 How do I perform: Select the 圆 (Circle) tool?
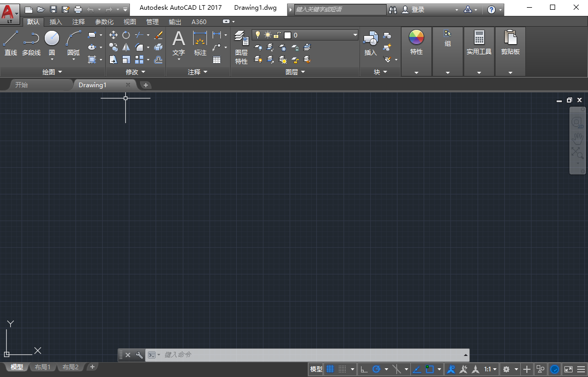coord(51,41)
